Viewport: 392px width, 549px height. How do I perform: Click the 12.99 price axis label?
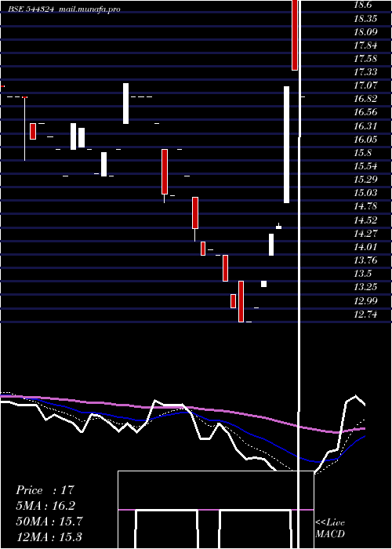point(365,300)
